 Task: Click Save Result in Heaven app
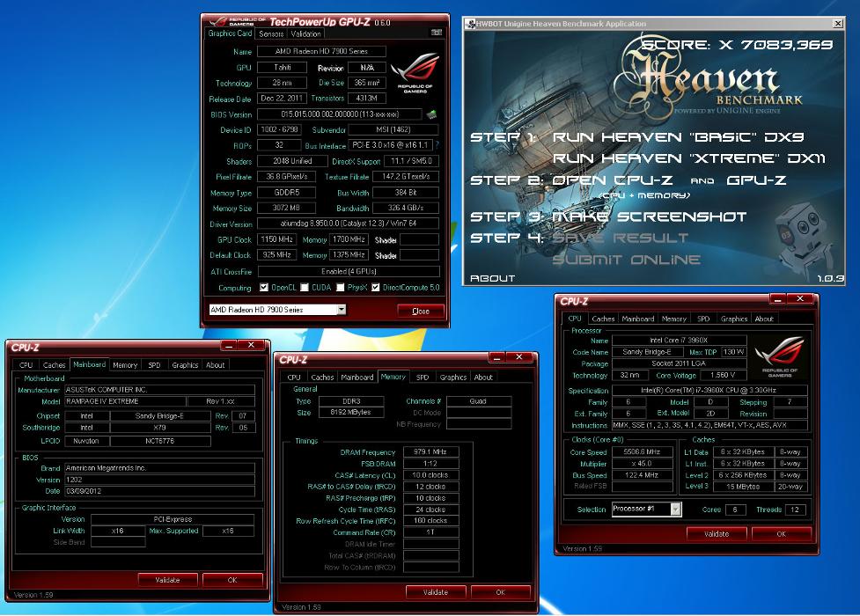(620, 238)
